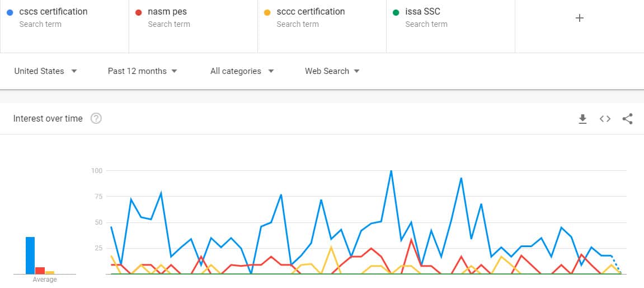Image resolution: width=644 pixels, height=288 pixels.
Task: Select the blue dot for cscs certification
Action: (x=10, y=13)
